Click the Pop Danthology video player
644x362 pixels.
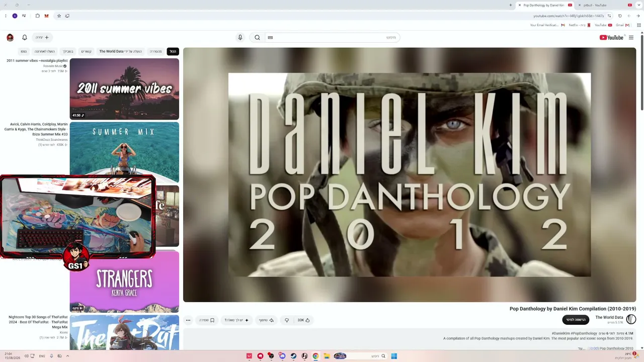click(x=410, y=174)
